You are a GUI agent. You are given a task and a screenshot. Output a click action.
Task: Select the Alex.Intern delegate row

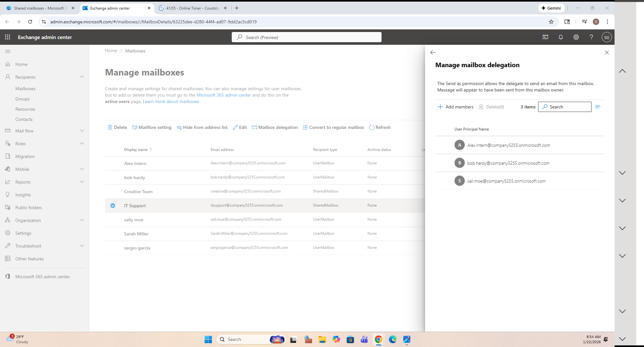click(509, 145)
